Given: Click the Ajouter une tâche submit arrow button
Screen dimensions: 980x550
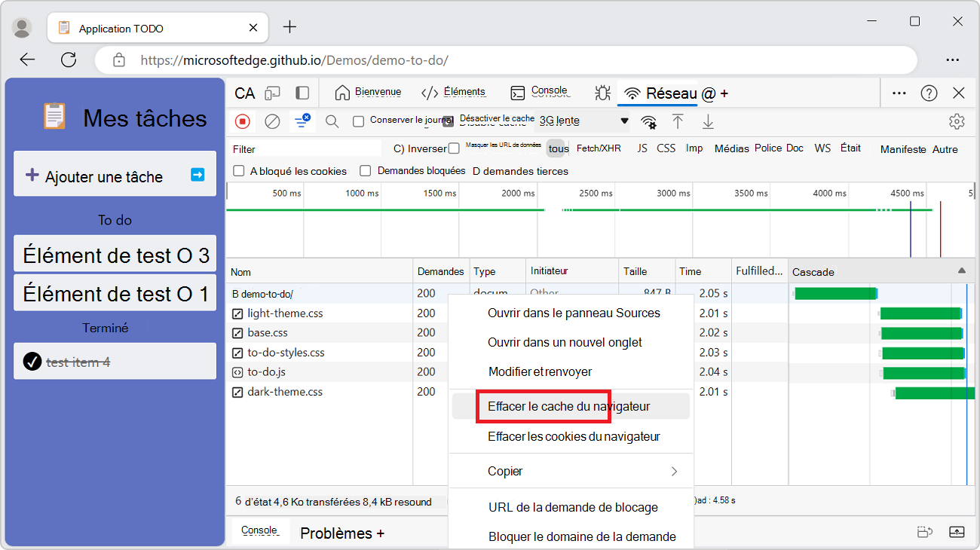Looking at the screenshot, I should (x=198, y=175).
